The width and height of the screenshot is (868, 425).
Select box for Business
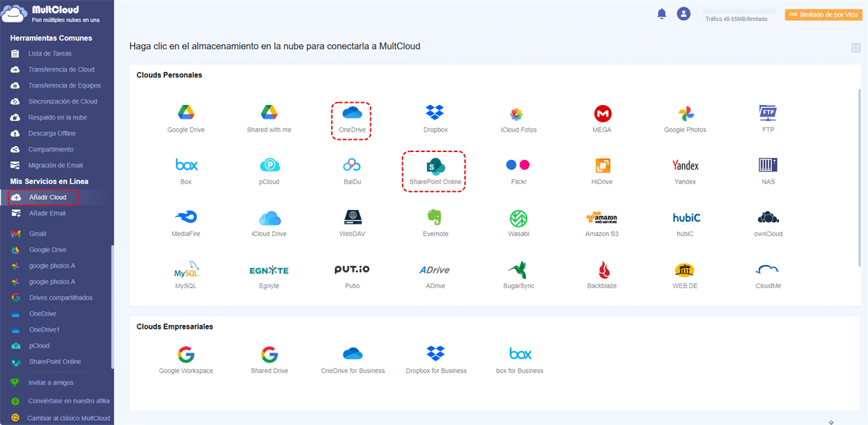coord(520,354)
